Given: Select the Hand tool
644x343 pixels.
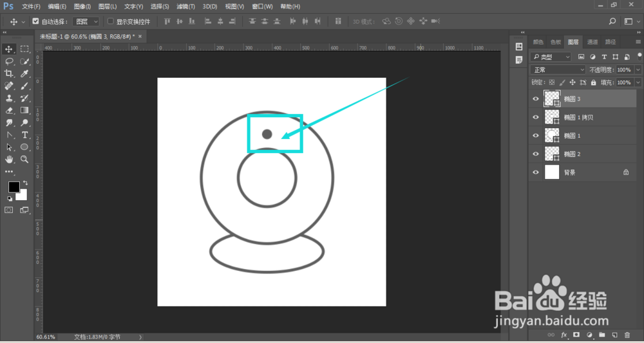Looking at the screenshot, I should 9,159.
